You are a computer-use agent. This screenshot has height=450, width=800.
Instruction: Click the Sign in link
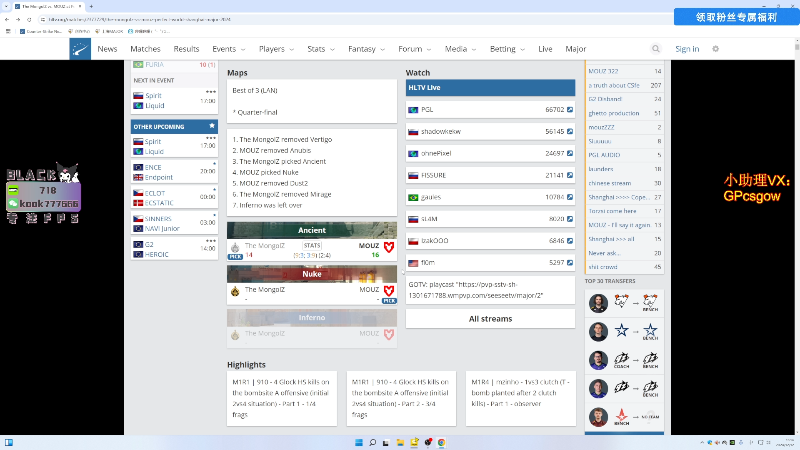tap(687, 49)
